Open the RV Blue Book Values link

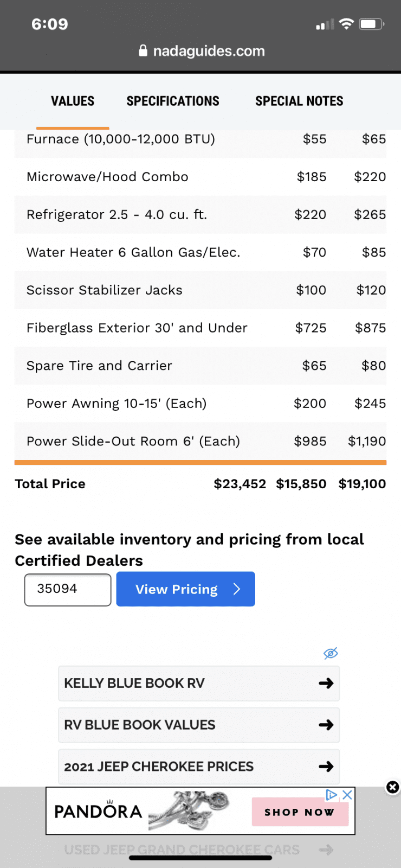(140, 725)
